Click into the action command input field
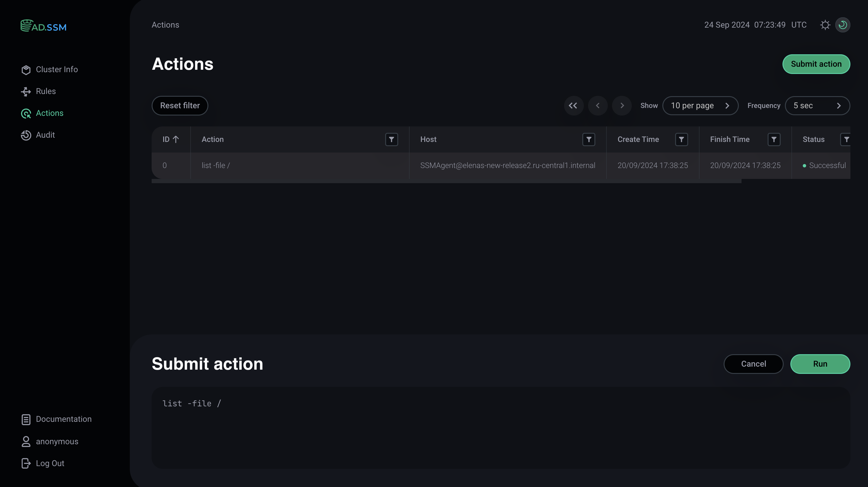Screen dimensions: 868x487 coord(501,428)
